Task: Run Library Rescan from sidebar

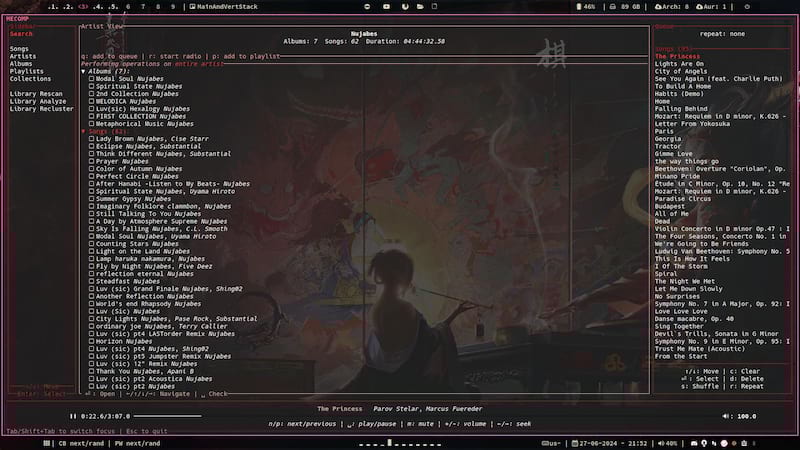Action: pos(35,94)
